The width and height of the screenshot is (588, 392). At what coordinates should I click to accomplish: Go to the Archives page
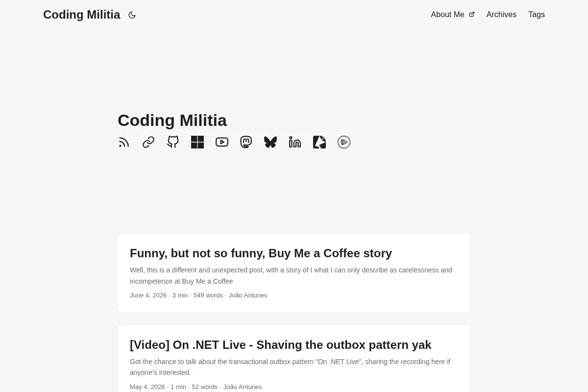pyautogui.click(x=501, y=15)
